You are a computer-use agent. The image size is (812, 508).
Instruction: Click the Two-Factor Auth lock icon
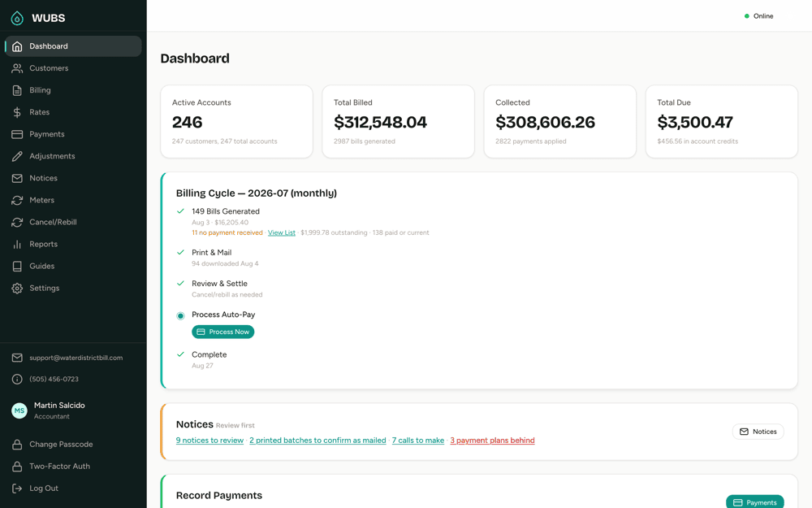coord(17,466)
